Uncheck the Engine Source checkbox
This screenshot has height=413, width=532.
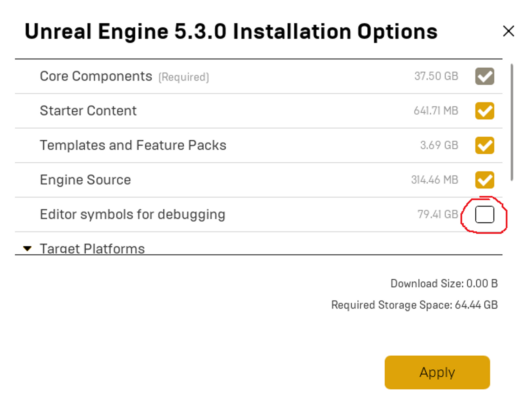484,180
